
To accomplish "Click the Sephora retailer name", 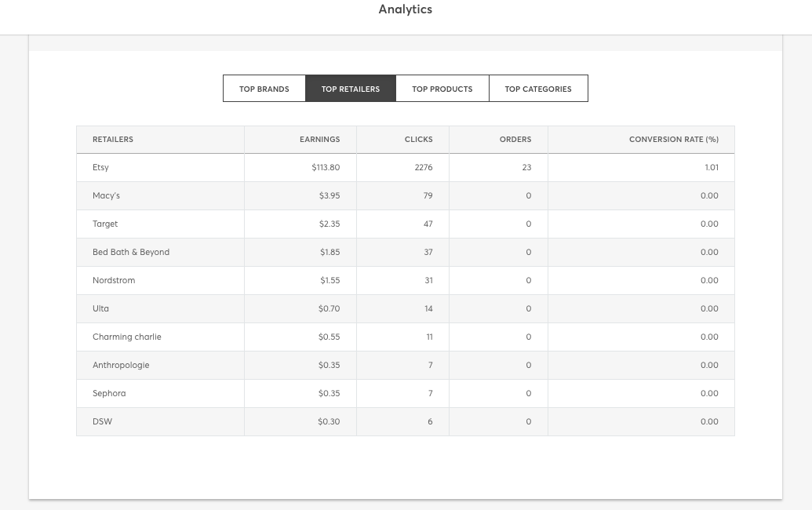I will point(109,393).
